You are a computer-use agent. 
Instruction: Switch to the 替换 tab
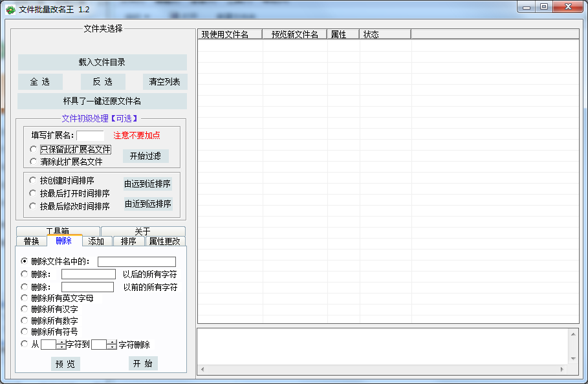(32, 241)
